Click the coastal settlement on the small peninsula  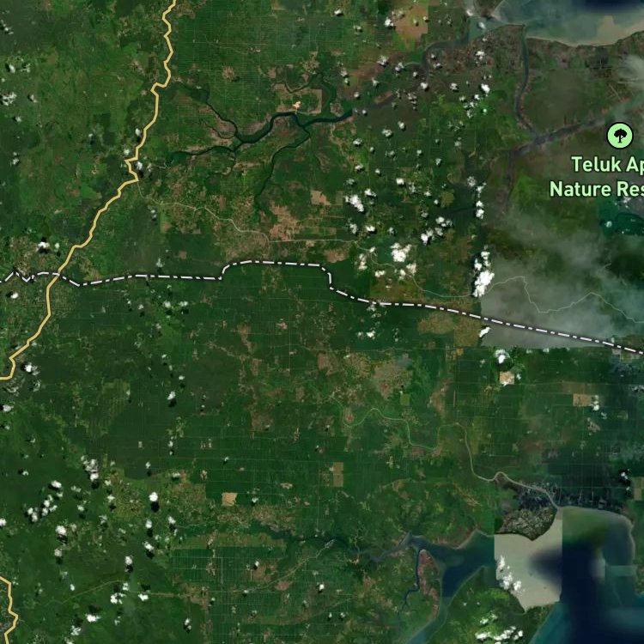(x=530, y=521)
